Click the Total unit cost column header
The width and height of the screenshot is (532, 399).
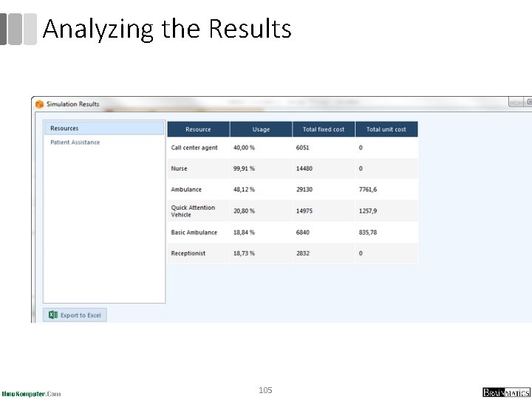[386, 129]
